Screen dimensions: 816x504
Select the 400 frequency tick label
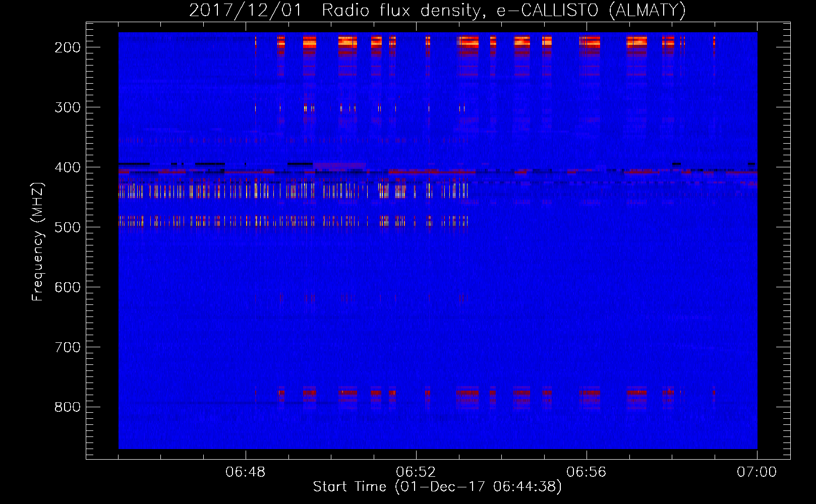(68, 167)
